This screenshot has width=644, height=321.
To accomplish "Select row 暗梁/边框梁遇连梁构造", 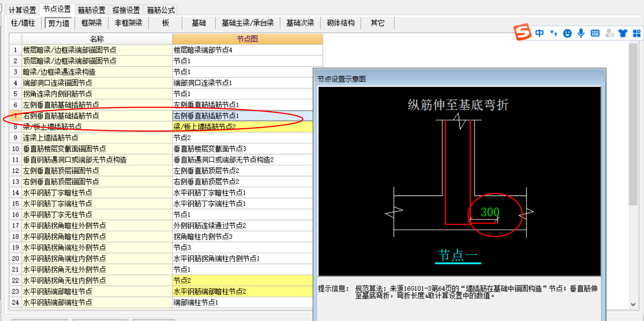I will click(97, 72).
